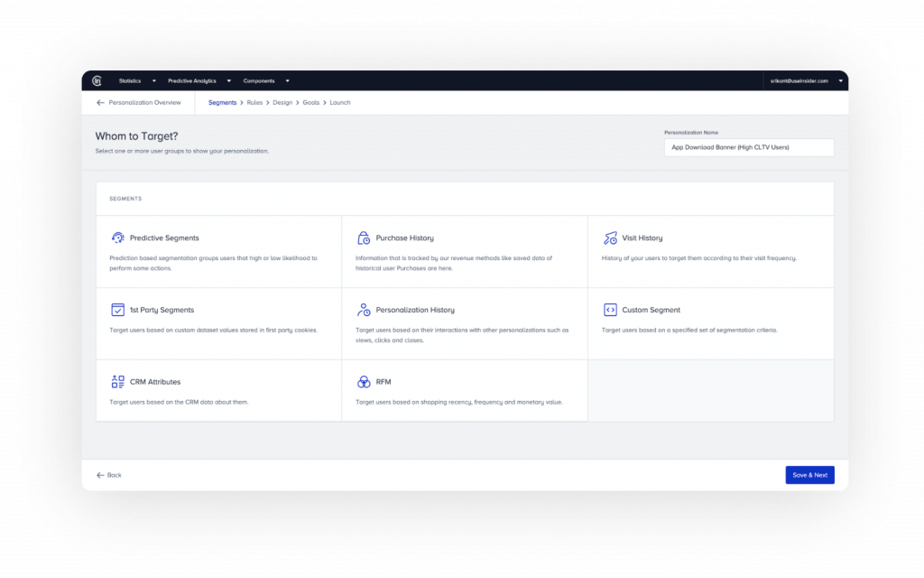Jump to the Launch step

pyautogui.click(x=340, y=103)
